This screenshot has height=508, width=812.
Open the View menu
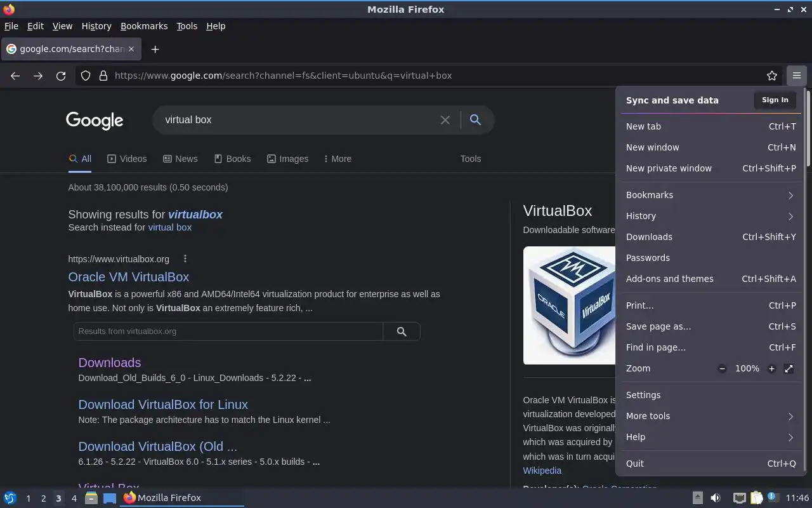click(62, 26)
